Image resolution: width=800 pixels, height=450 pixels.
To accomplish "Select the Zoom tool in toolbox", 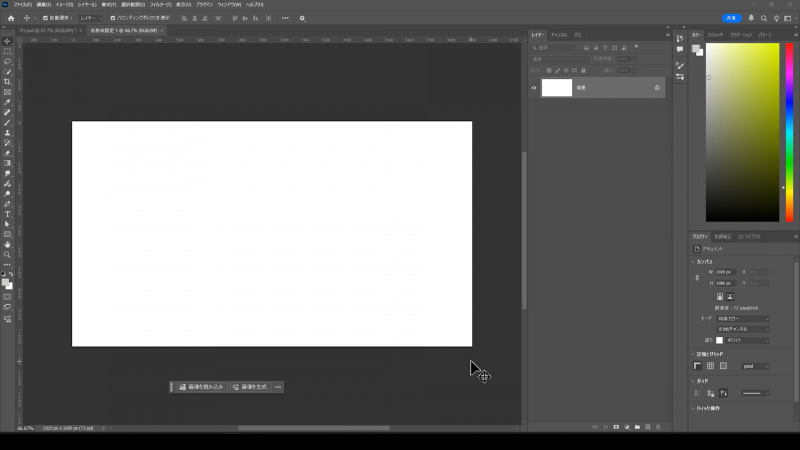I will pyautogui.click(x=7, y=255).
